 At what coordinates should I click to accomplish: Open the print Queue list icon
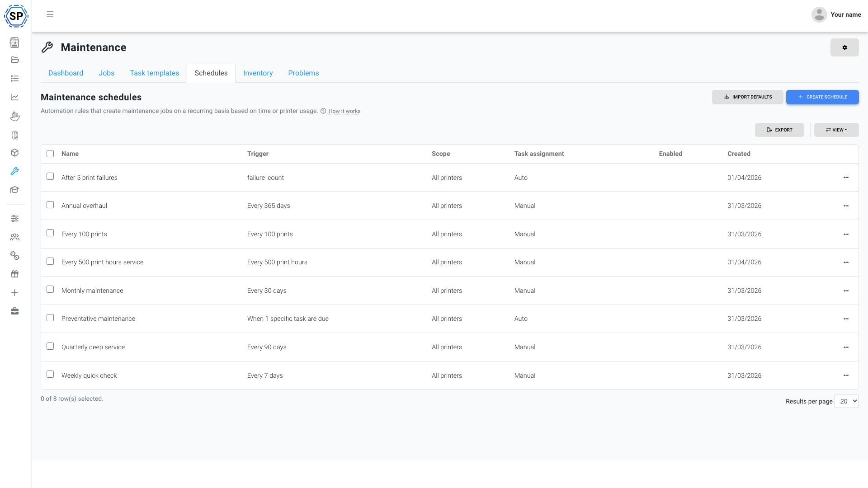tap(14, 78)
